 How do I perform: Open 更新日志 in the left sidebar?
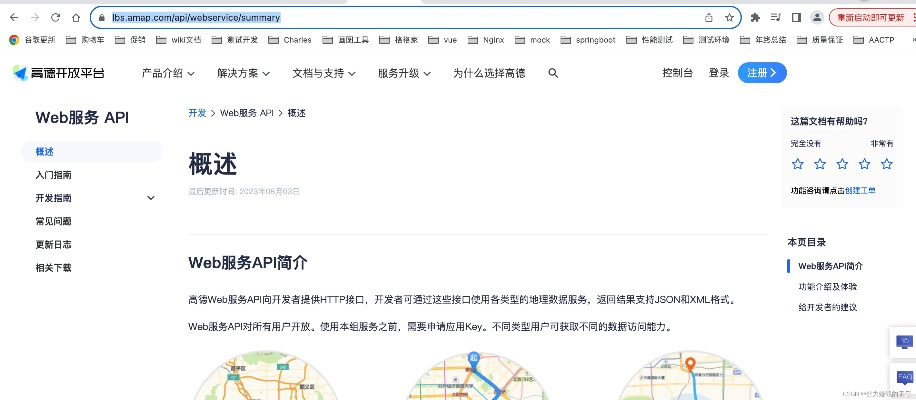click(53, 244)
